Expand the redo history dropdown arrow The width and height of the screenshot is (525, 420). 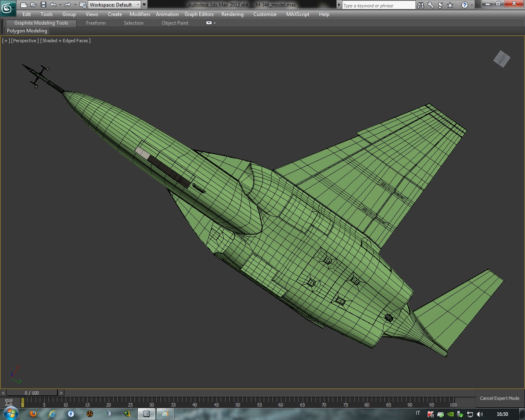coord(75,5)
